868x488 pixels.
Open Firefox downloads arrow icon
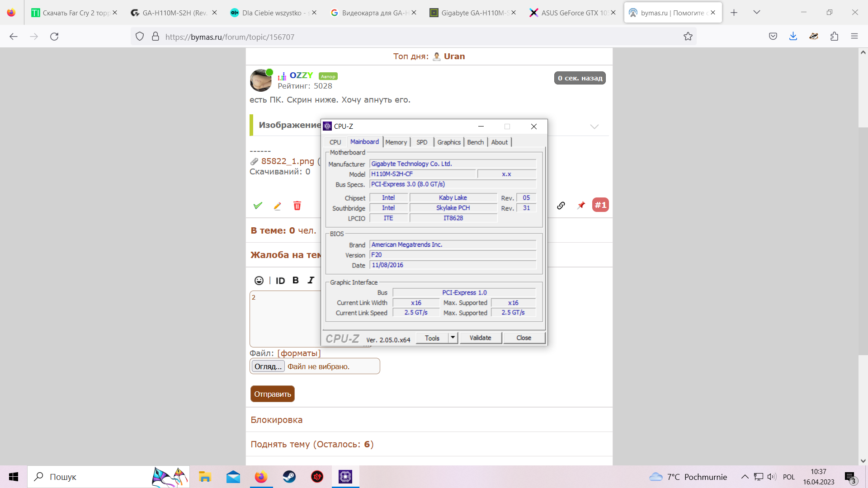pos(793,37)
